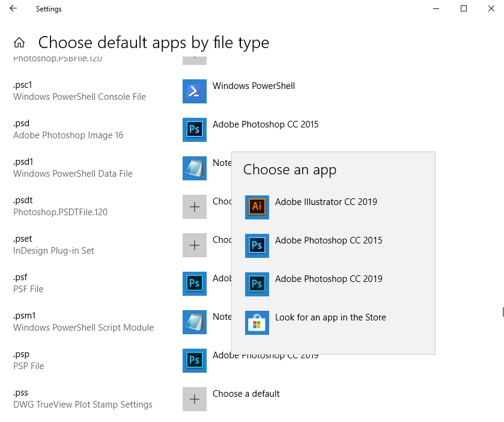Click the plus icon for .psdt
Screen dimensions: 504x422
(195, 207)
